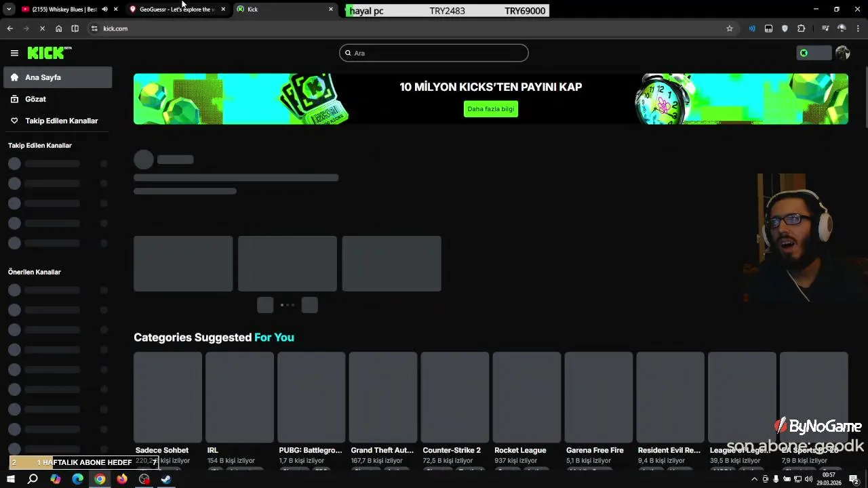Screen dimensions: 868x488
Task: Open the Extensions puzzle icon
Action: (802, 28)
